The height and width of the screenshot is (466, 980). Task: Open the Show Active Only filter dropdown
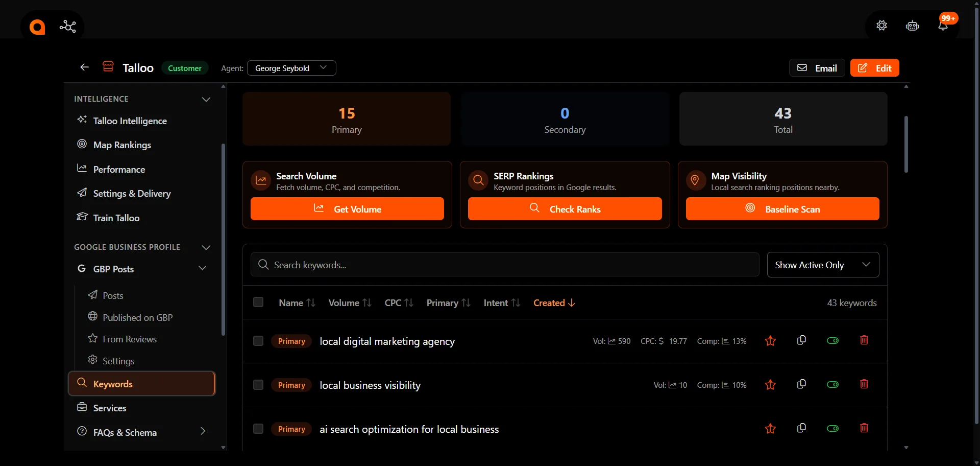click(x=823, y=265)
